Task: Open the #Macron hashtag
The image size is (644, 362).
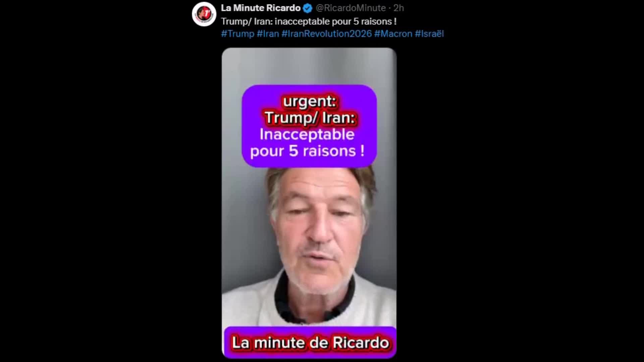Action: 393,34
